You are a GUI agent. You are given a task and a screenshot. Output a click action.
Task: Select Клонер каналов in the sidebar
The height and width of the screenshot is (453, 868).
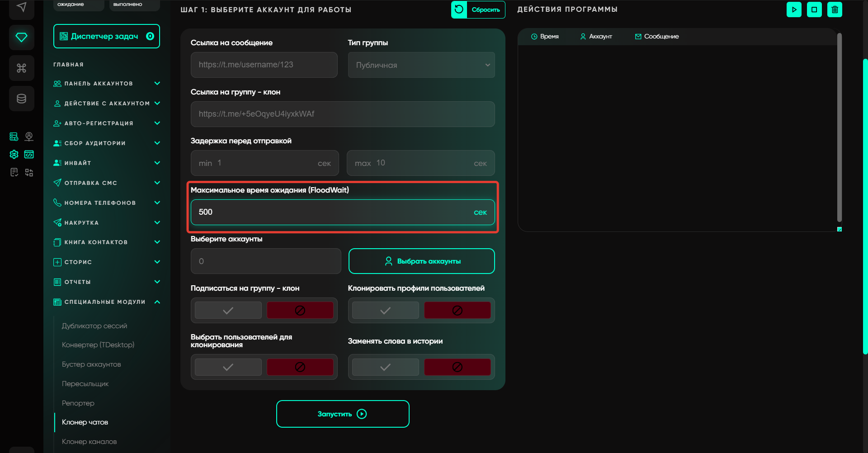(89, 442)
